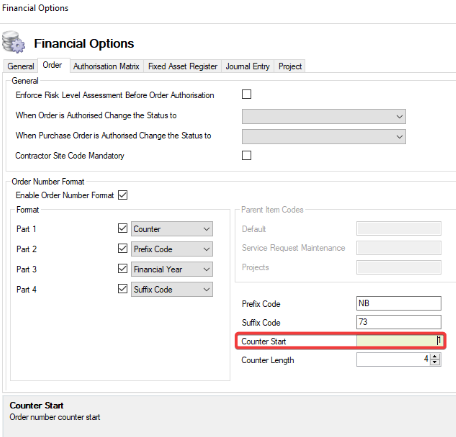Screen dimensions: 456x437
Task: Expand Purchase Order Authorised status dropdown
Action: pos(324,137)
